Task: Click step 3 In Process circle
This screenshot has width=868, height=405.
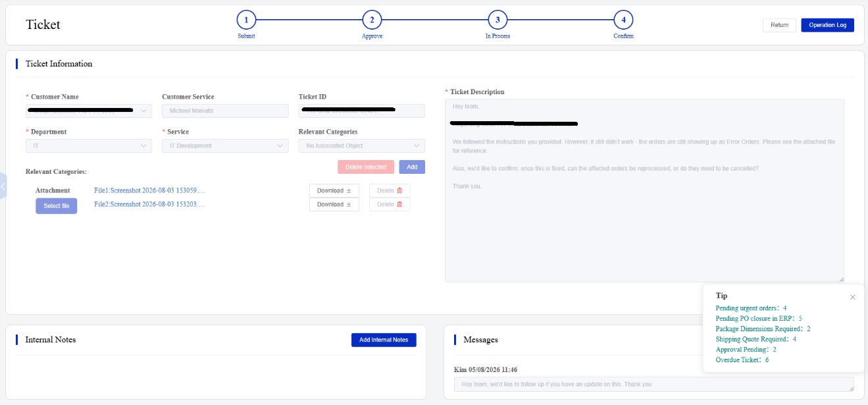Action: 498,20
